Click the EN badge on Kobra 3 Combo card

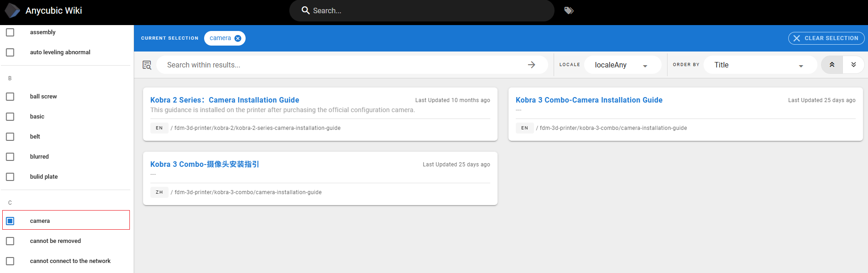tap(524, 128)
